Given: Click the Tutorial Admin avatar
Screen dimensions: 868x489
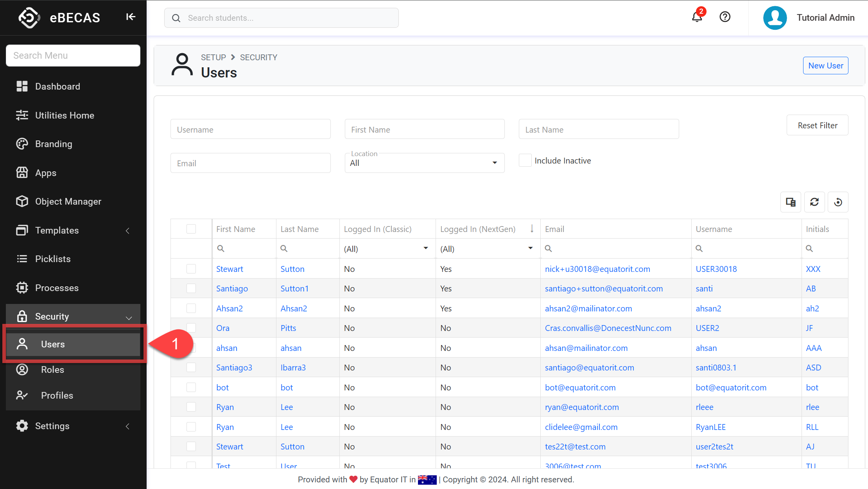Looking at the screenshot, I should coord(775,18).
